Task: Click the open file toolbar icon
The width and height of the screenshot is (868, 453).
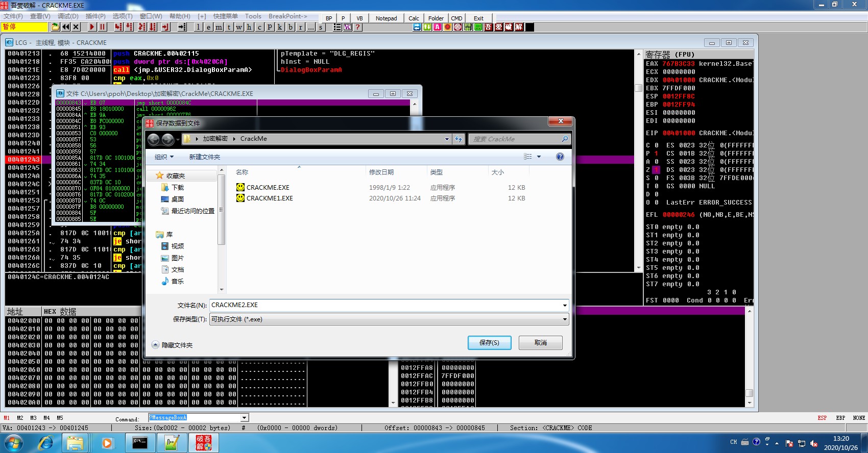Action: (55, 27)
